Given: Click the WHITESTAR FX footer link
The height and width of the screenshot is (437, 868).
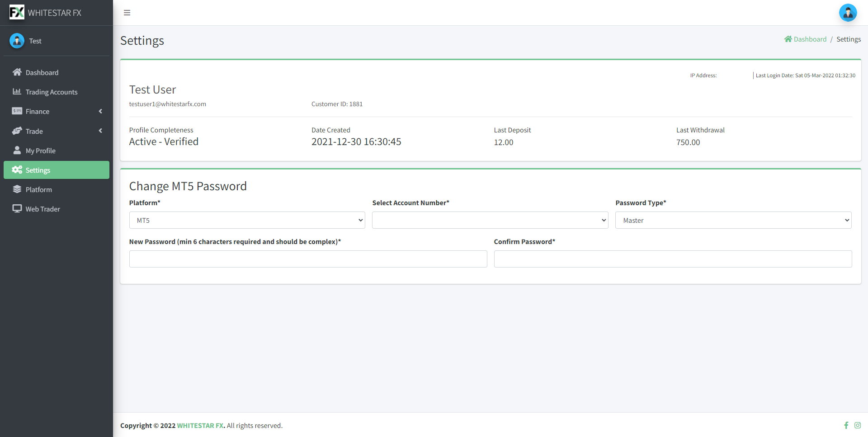Looking at the screenshot, I should point(200,426).
